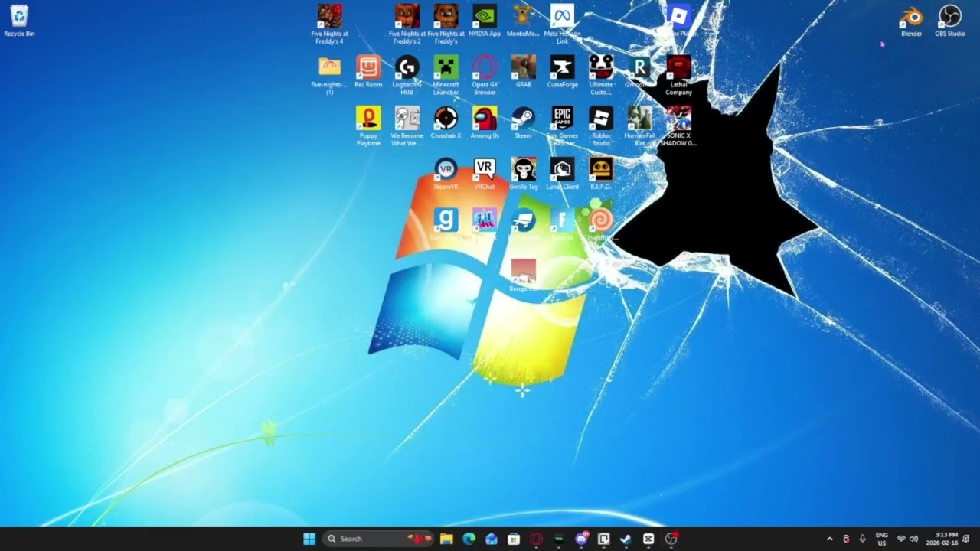Image resolution: width=980 pixels, height=551 pixels.
Task: Open the notification center bell icon
Action: click(x=966, y=539)
